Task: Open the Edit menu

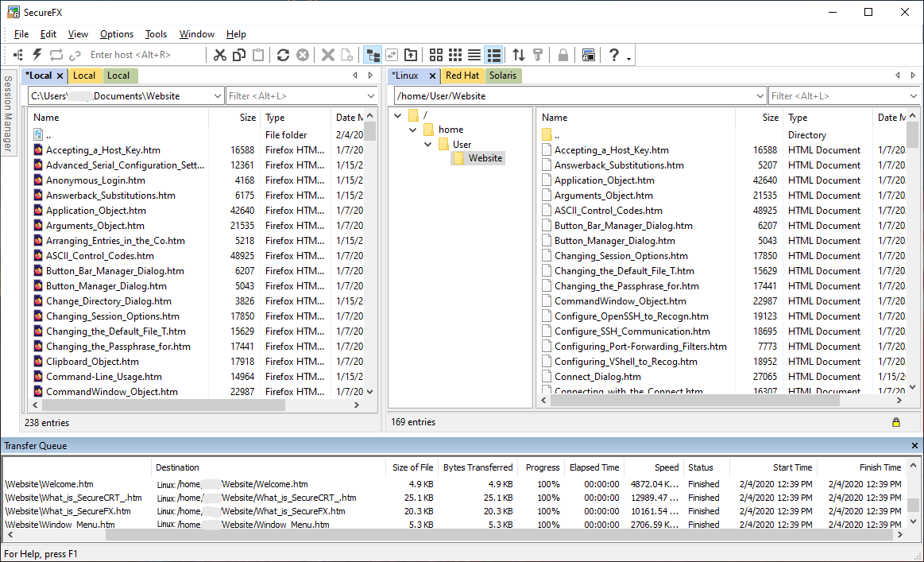Action: tap(48, 34)
